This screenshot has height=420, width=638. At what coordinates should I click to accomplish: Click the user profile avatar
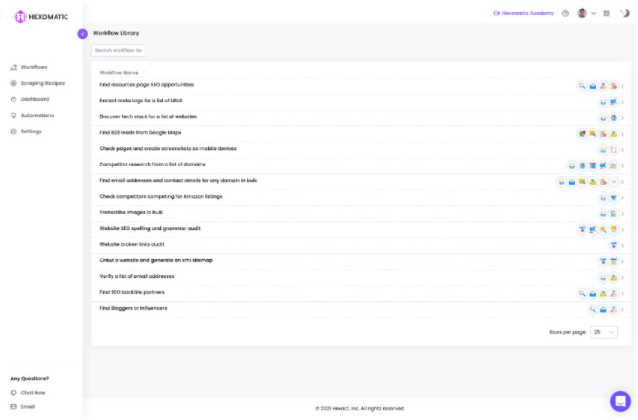click(582, 13)
